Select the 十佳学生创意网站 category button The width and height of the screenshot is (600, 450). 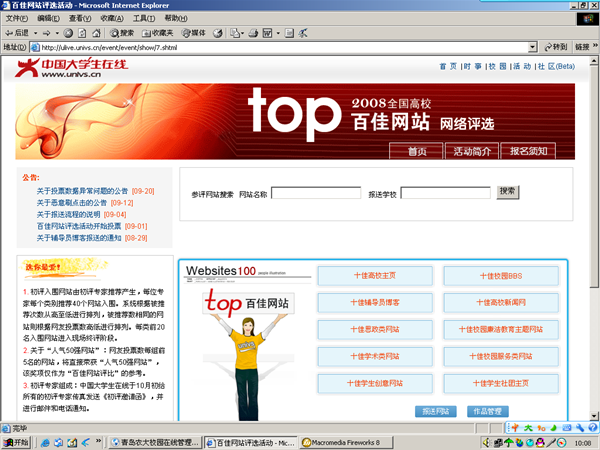click(x=375, y=383)
